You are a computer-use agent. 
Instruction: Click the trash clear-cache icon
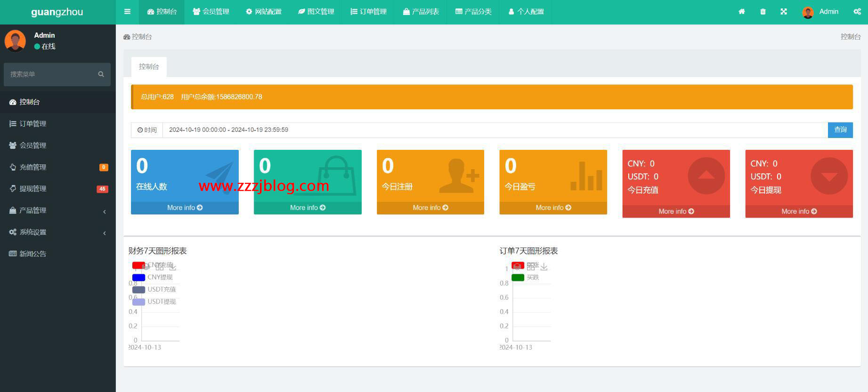point(763,12)
